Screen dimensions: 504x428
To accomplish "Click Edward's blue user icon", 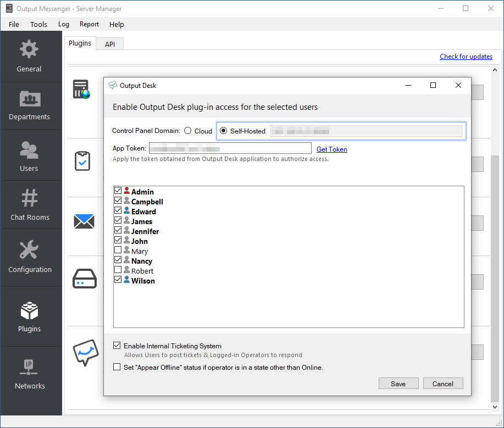I will 126,210.
